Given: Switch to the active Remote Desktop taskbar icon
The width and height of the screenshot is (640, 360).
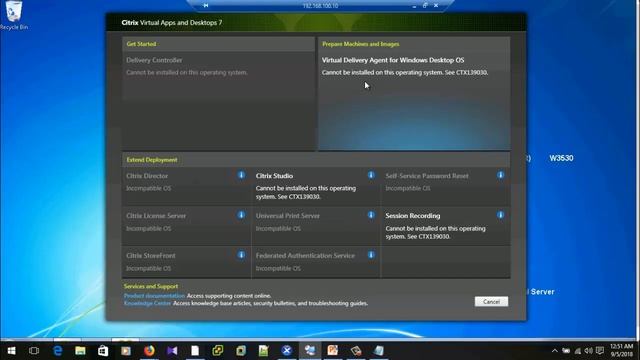Looking at the screenshot, I should point(310,351).
